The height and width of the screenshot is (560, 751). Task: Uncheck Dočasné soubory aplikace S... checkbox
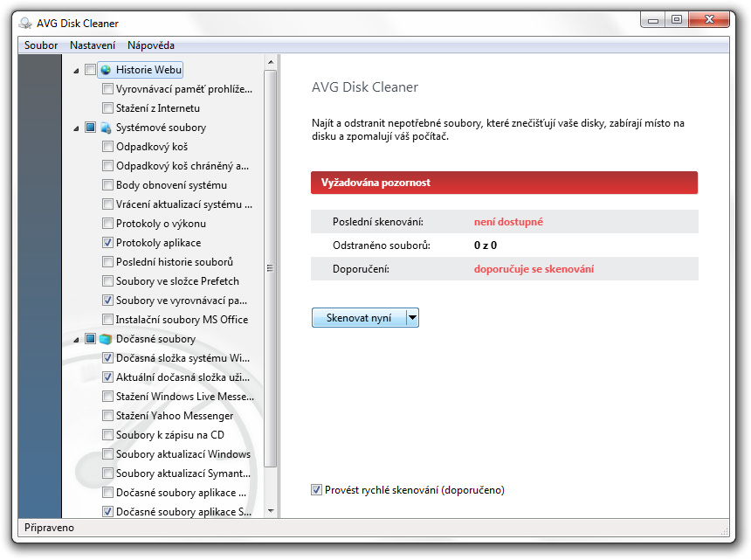(x=107, y=512)
